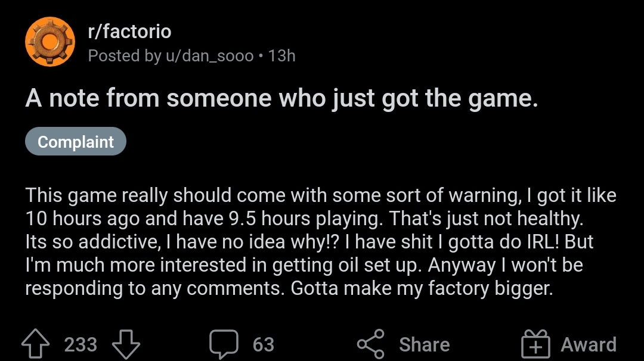Upvote the post with the up arrow
The image size is (644, 361).
[x=35, y=345]
